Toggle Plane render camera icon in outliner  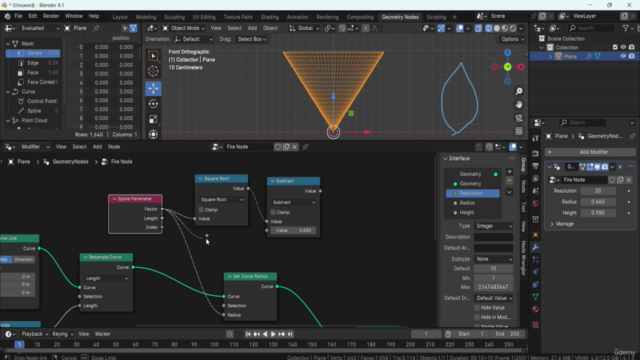click(632, 56)
